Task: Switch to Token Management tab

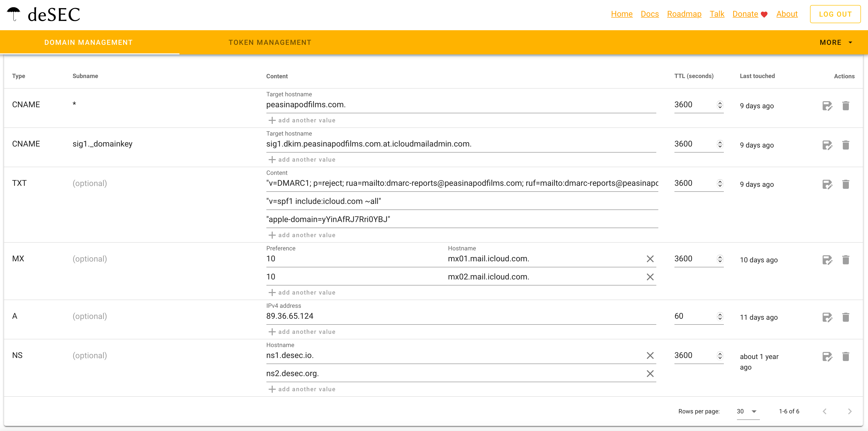Action: pos(270,42)
